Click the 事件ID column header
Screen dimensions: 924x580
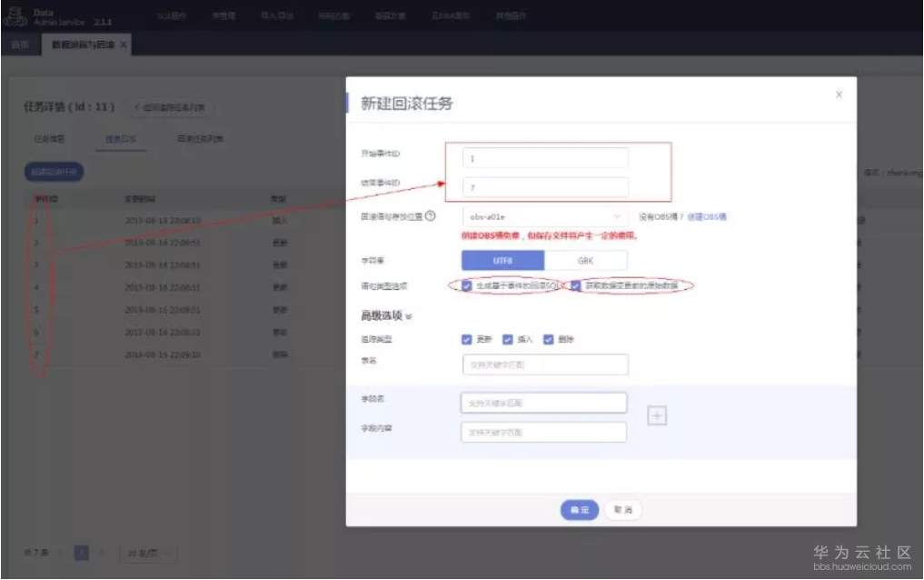(45, 199)
